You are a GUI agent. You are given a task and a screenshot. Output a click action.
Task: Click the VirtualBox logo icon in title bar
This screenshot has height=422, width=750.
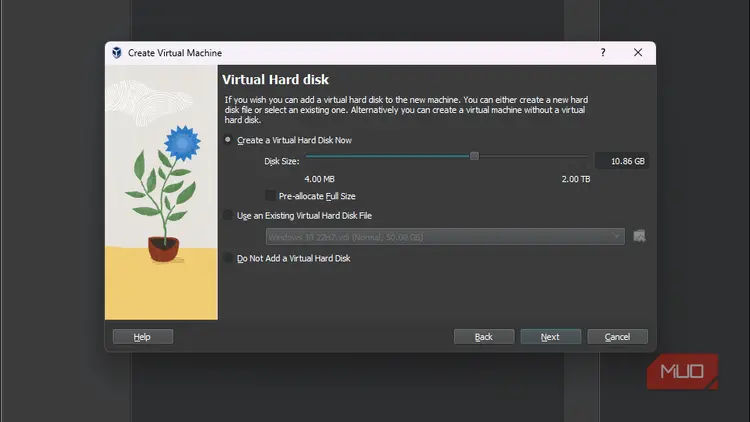click(117, 53)
